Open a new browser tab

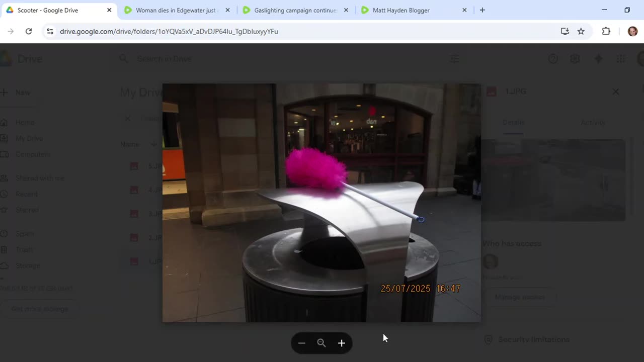[482, 10]
